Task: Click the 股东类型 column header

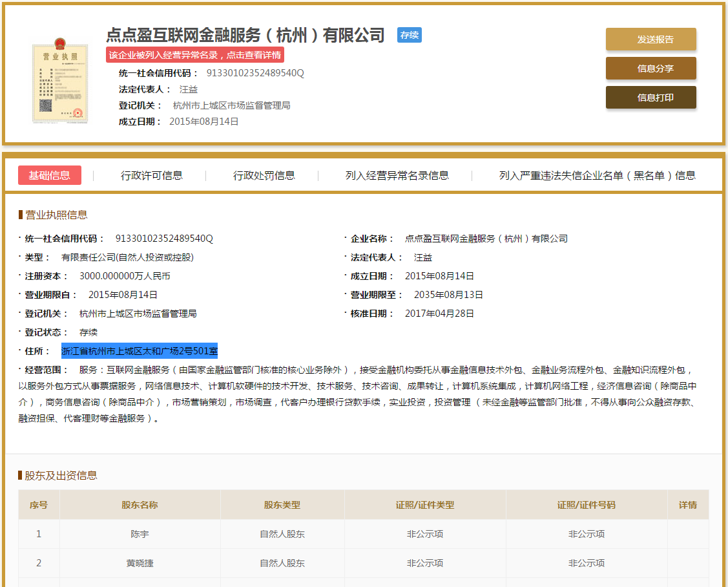Action: tap(282, 505)
